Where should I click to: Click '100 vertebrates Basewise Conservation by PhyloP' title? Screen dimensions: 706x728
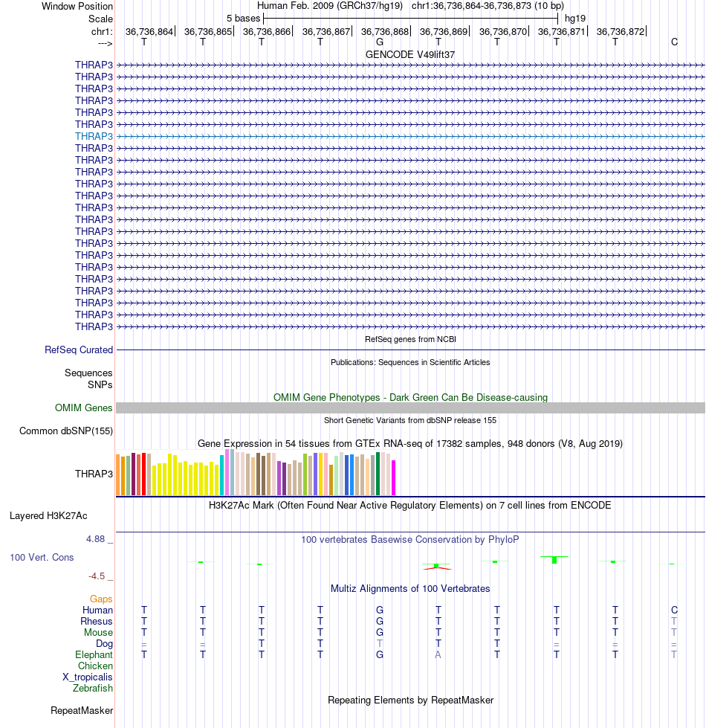pyautogui.click(x=410, y=540)
